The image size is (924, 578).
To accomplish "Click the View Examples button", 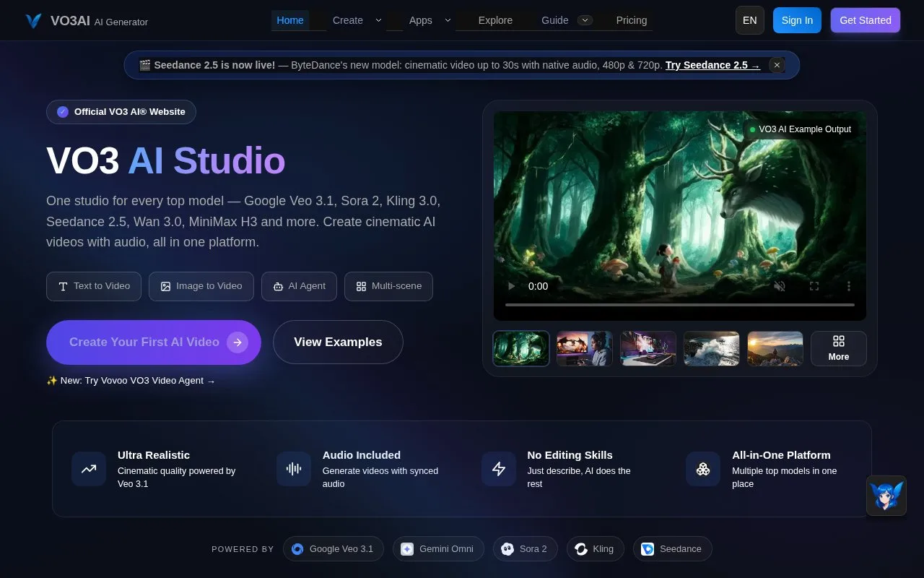I will 338,342.
